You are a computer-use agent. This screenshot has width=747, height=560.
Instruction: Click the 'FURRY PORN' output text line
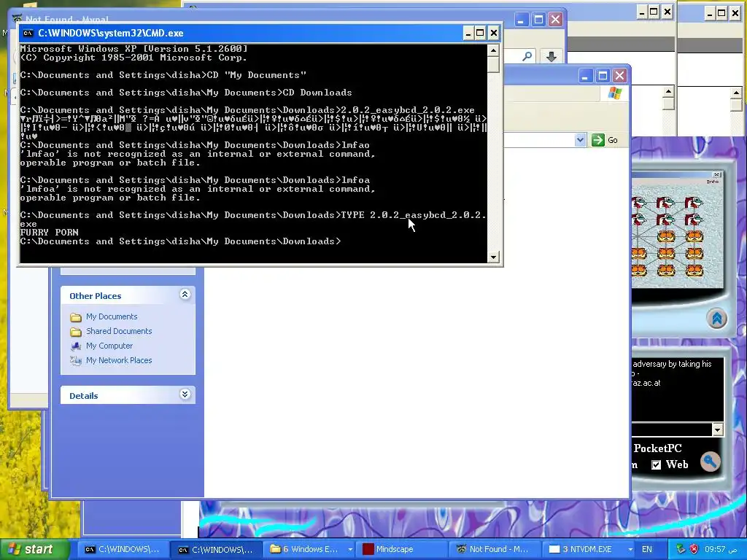click(49, 233)
